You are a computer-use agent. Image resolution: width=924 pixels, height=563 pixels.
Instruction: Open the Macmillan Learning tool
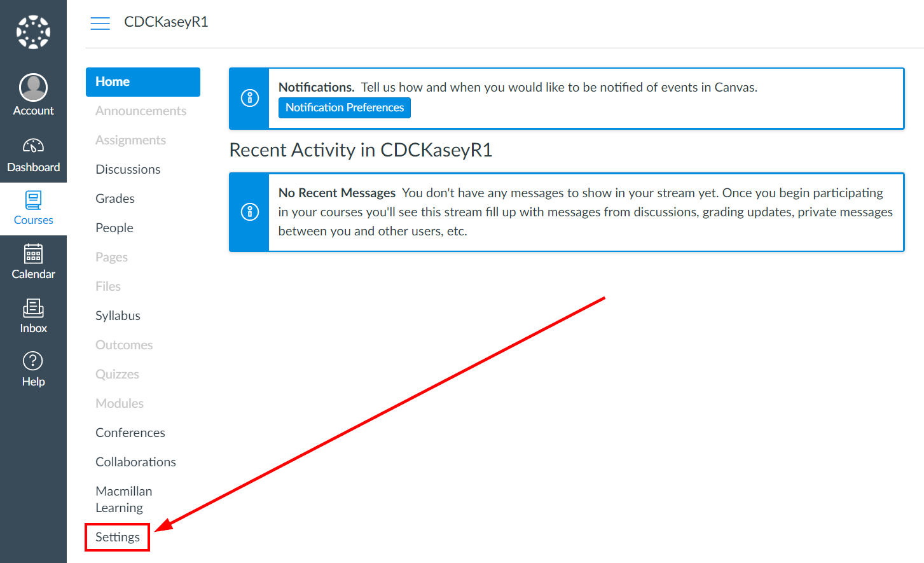[123, 499]
